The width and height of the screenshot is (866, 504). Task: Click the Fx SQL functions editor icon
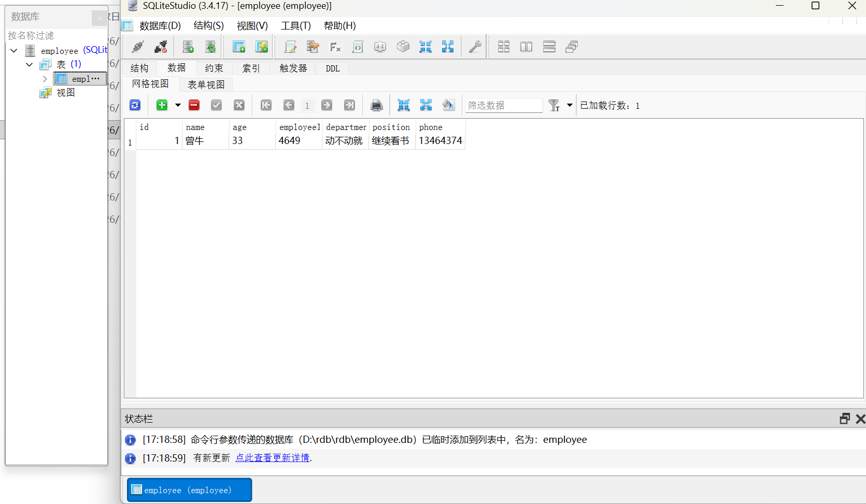pyautogui.click(x=335, y=47)
